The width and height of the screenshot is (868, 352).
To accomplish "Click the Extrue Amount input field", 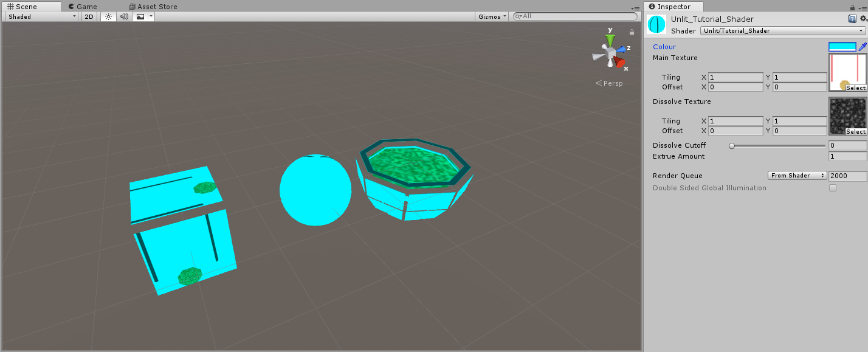I will tap(847, 156).
